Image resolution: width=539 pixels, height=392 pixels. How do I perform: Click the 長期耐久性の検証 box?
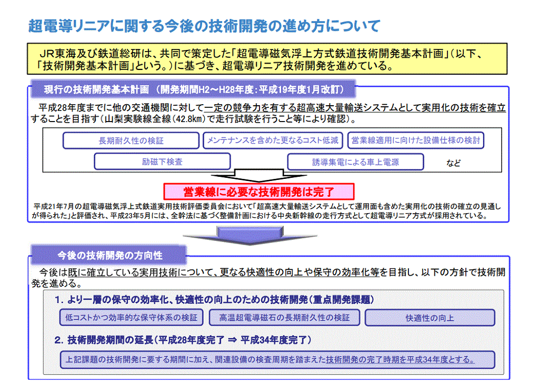pos(131,140)
